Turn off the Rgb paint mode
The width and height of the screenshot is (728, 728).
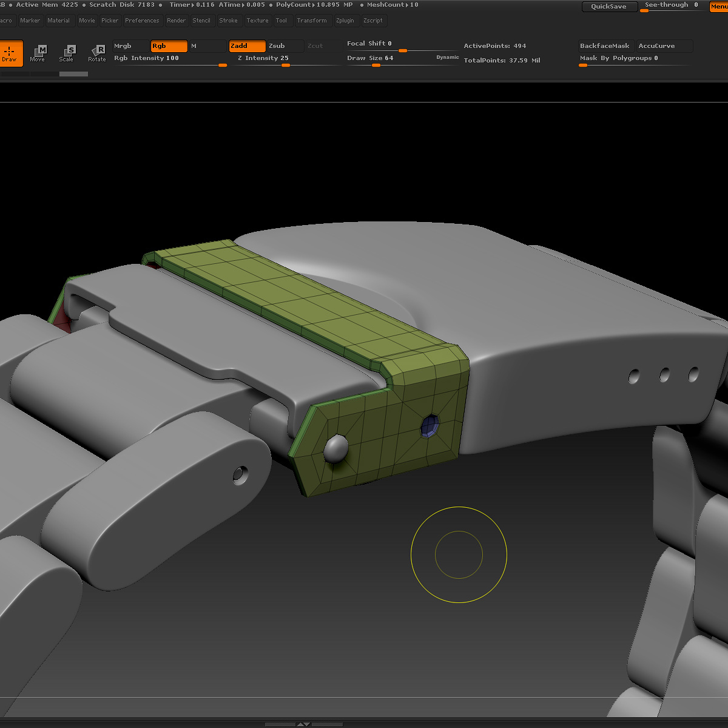pyautogui.click(x=169, y=46)
